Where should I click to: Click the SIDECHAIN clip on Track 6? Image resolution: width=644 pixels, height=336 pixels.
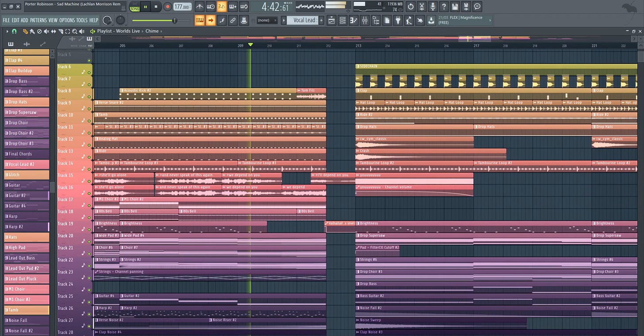pyautogui.click(x=496, y=69)
